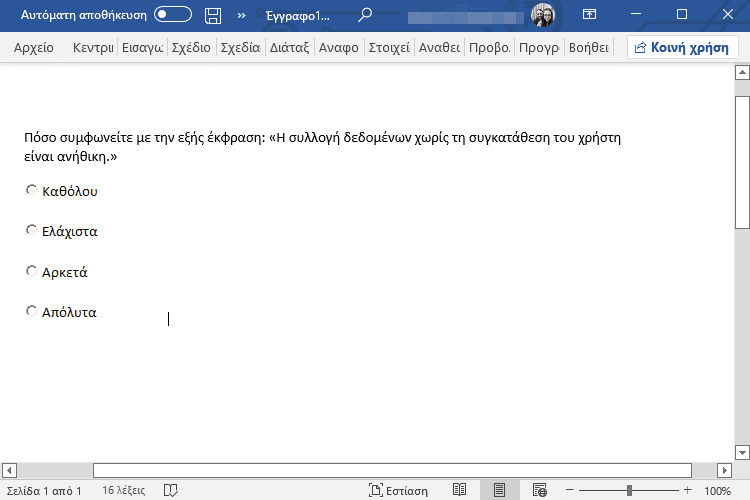Switch to the Κεντρική tab
The width and height of the screenshot is (750, 500).
tap(93, 47)
